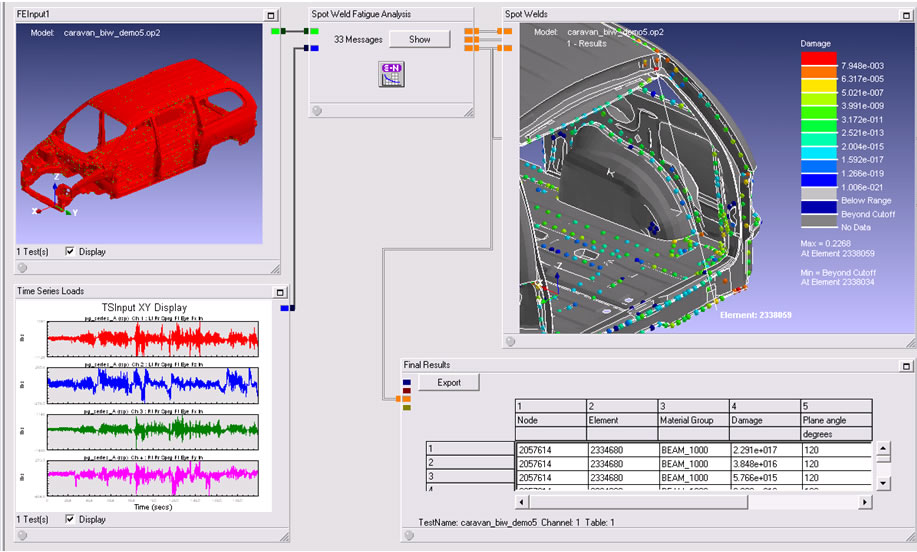Click the FEInput1 status indicator circle
Image resolution: width=917 pixels, height=552 pixels.
click(22, 268)
